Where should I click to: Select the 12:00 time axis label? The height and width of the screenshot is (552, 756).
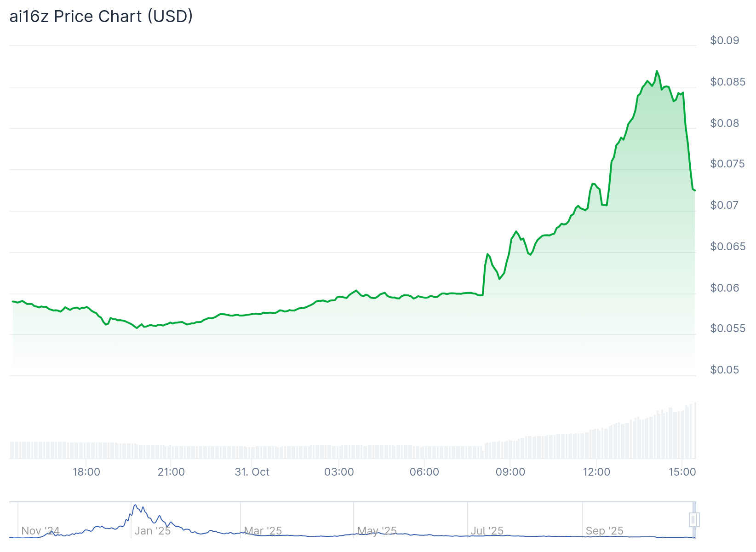click(596, 472)
